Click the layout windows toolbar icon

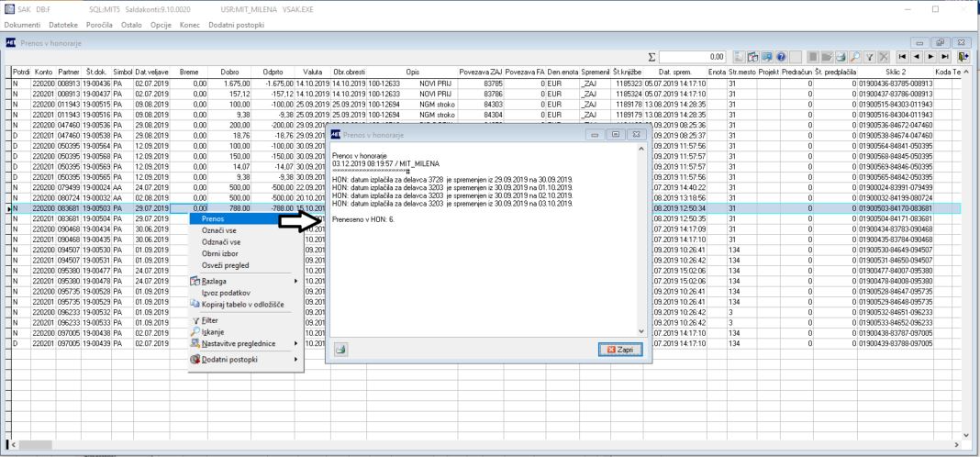[753, 57]
